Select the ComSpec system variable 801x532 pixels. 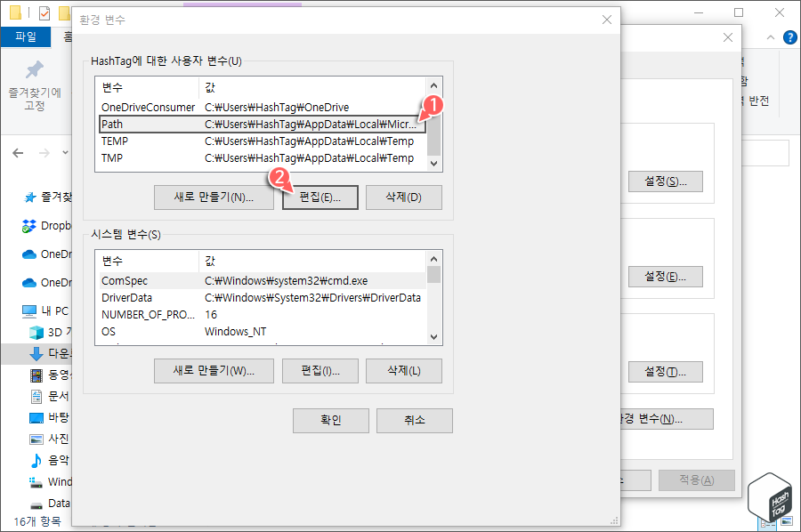(x=222, y=280)
